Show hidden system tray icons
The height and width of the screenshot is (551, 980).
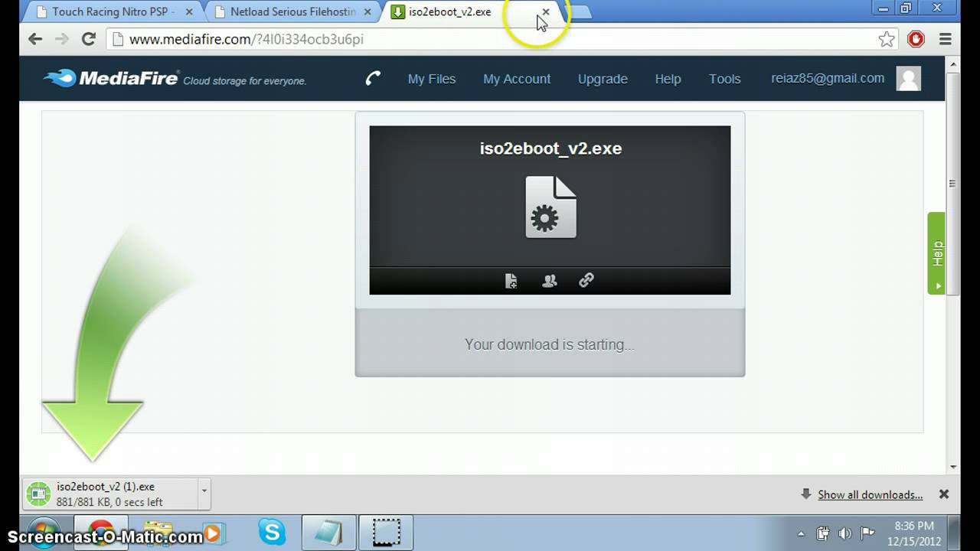click(801, 533)
